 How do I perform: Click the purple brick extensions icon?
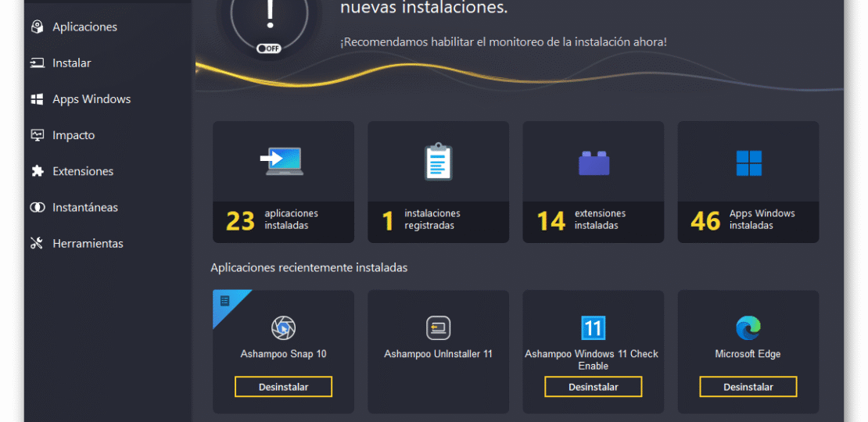point(594,163)
